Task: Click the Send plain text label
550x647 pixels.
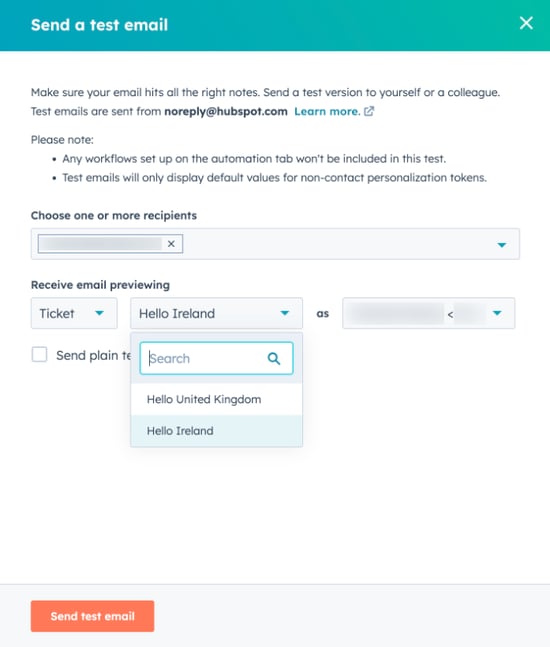Action: coord(94,355)
